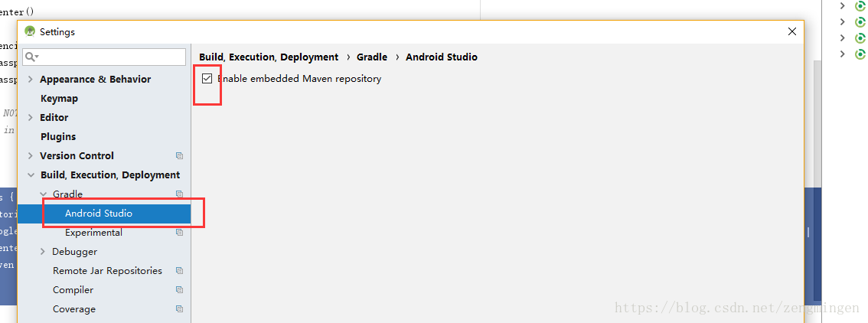Collapse the Gradle tree node
The width and height of the screenshot is (868, 323).
(x=43, y=194)
